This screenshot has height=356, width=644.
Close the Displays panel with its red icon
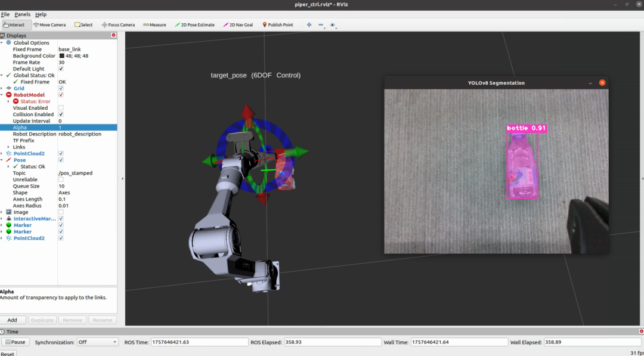[114, 35]
